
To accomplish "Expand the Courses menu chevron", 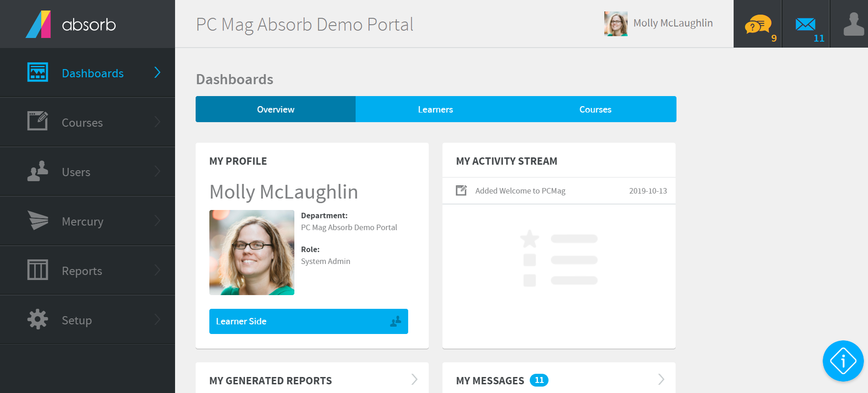I will pyautogui.click(x=157, y=122).
